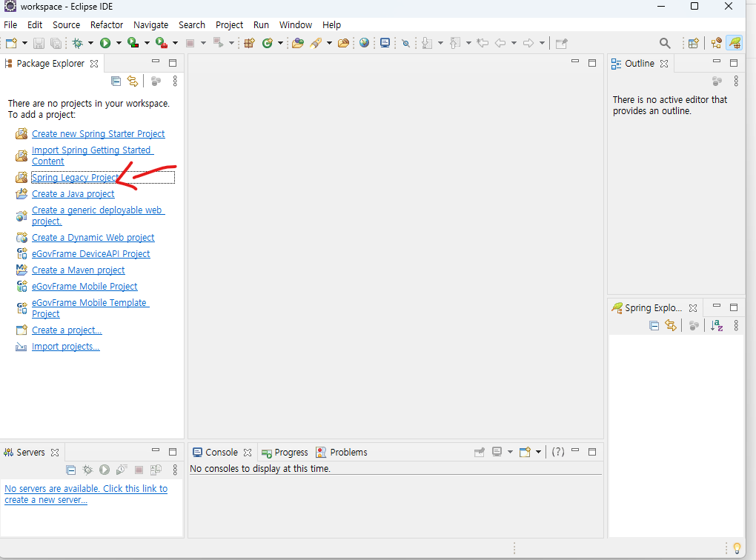Click start server icon in Servers view
This screenshot has height=560, width=756.
pos(105,470)
